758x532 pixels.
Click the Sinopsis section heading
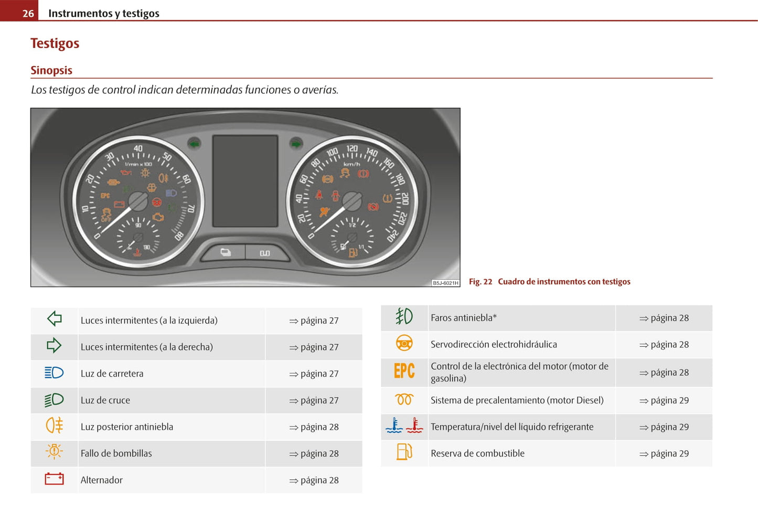[x=51, y=70]
